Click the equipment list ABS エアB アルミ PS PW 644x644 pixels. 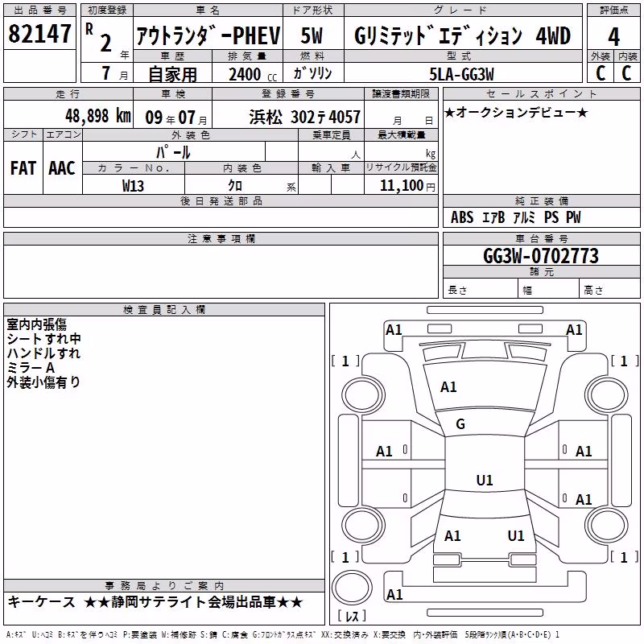click(516, 217)
